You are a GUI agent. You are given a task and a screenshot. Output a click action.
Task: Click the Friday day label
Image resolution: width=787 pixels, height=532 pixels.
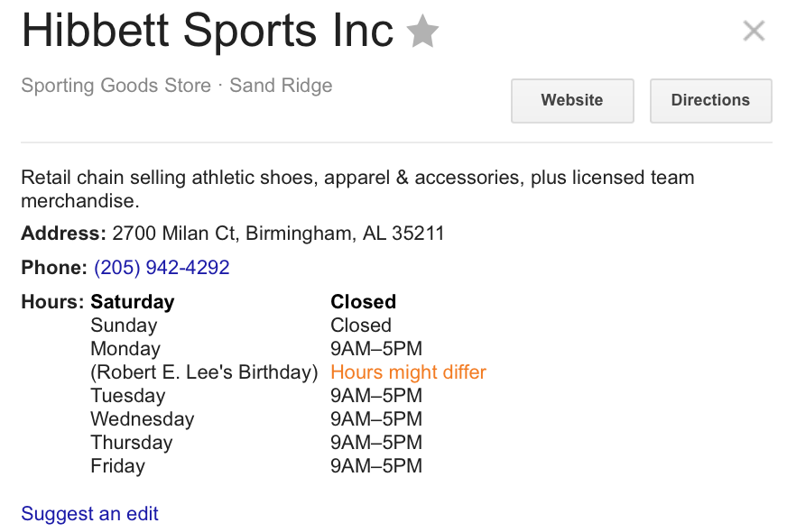[118, 466]
